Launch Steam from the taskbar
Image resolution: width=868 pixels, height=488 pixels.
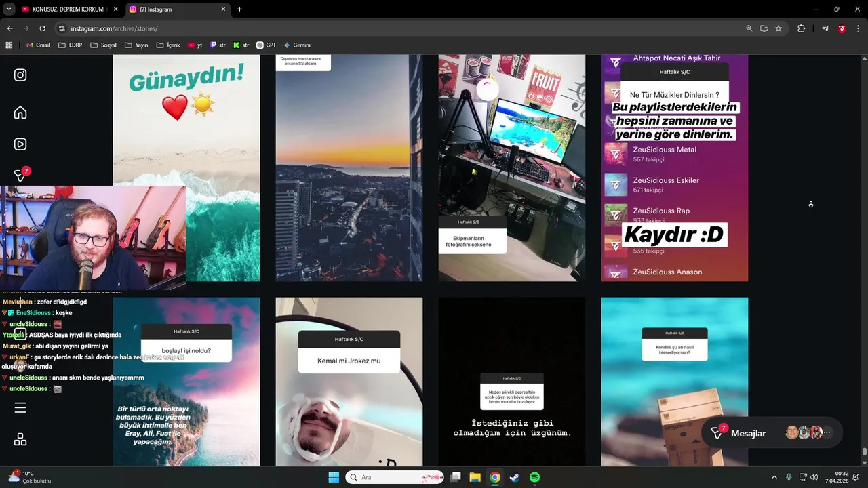tap(515, 477)
